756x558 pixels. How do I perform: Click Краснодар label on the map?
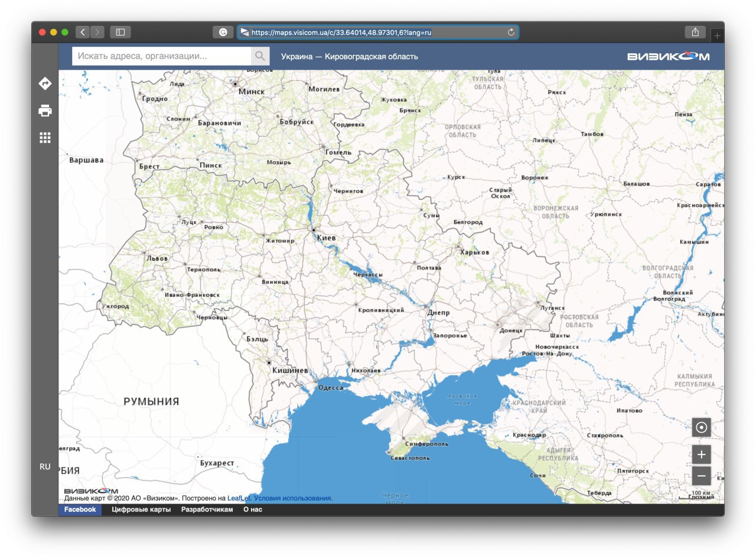(530, 435)
